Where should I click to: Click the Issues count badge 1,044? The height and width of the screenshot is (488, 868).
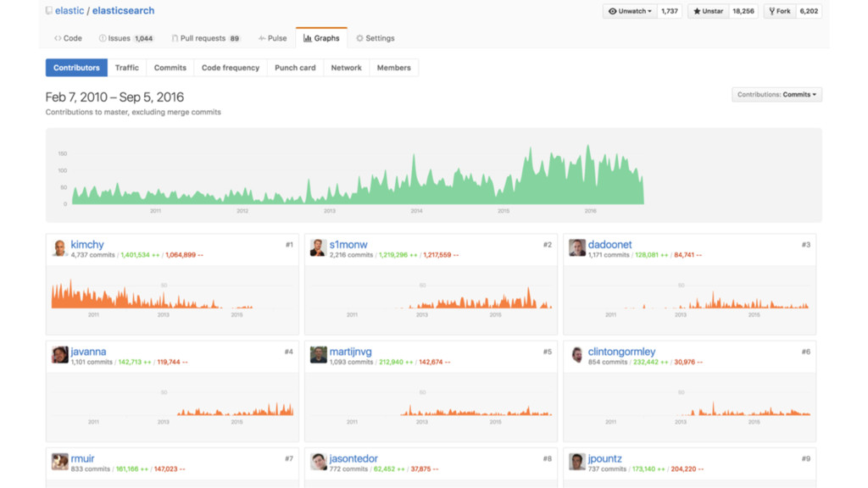(x=143, y=38)
